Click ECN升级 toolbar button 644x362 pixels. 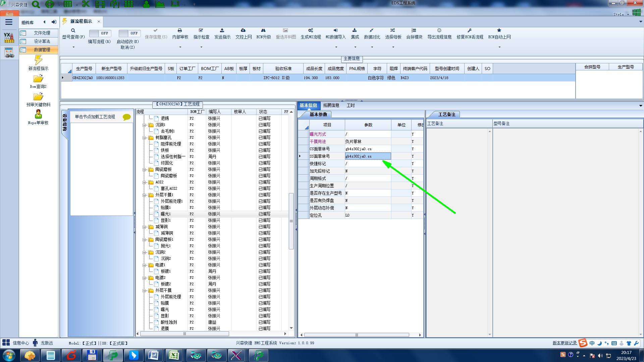coord(264,34)
